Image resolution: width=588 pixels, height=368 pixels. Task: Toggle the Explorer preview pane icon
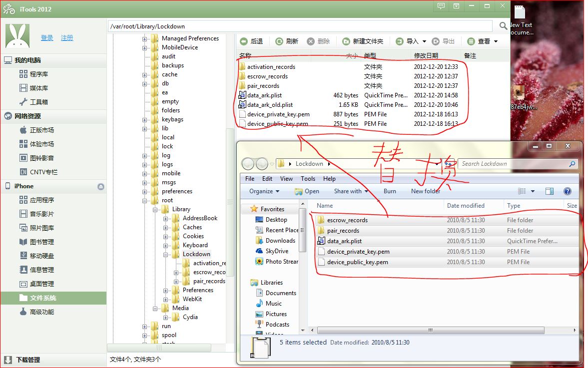click(550, 191)
